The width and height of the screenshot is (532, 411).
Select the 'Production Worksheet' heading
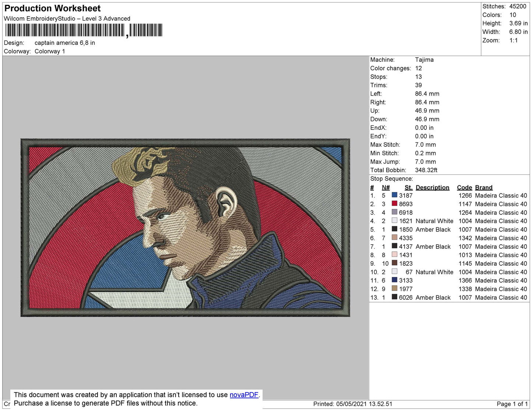coord(52,8)
